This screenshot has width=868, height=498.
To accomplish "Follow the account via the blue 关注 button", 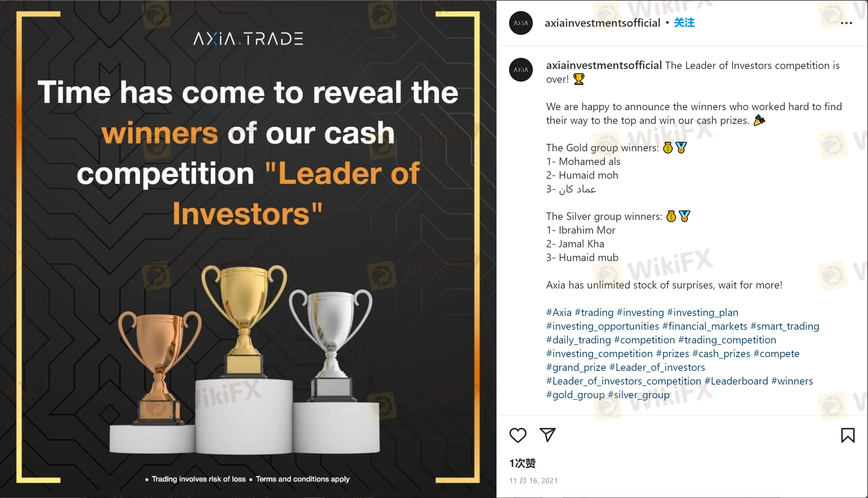I will (x=684, y=23).
